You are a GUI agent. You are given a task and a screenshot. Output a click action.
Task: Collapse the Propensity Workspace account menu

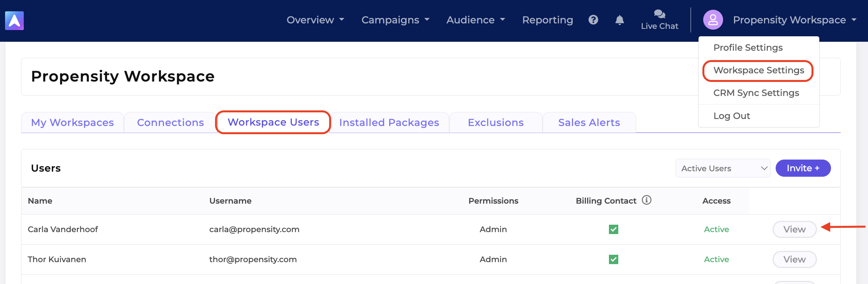[795, 20]
